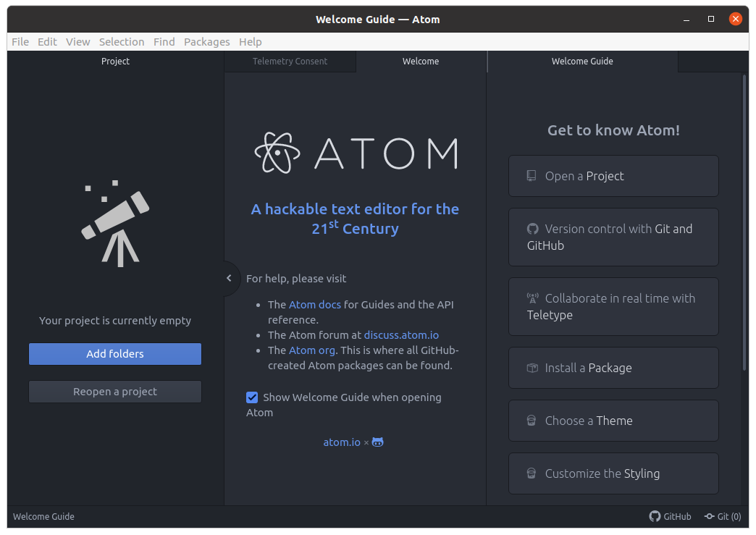Click the book icon beside Open a Project

tap(532, 176)
